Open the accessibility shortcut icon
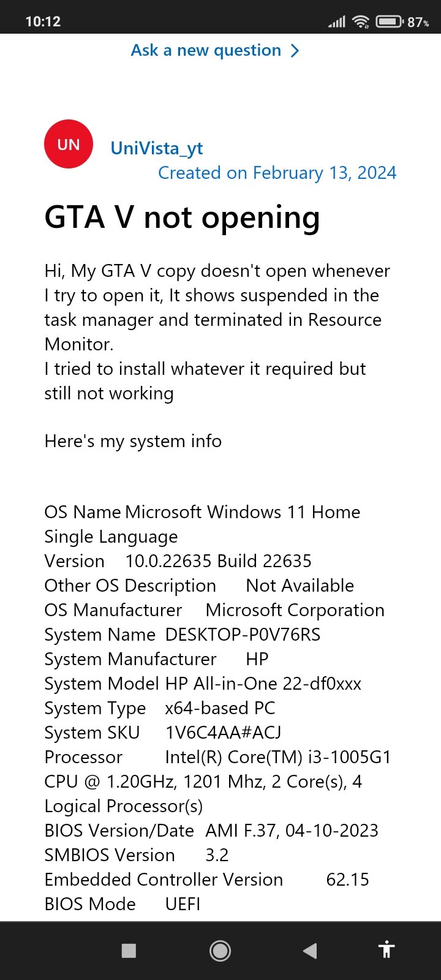 click(x=386, y=951)
